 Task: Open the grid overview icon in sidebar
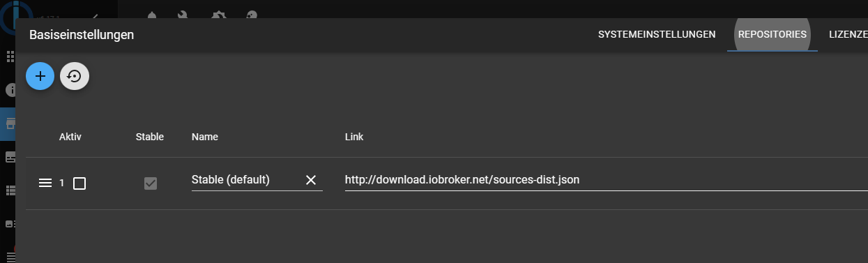[10, 57]
